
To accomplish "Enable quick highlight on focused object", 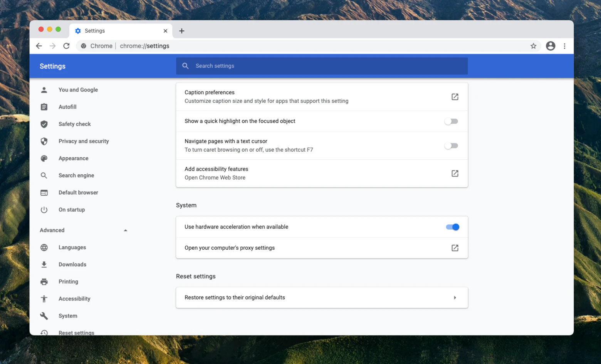I will point(451,122).
